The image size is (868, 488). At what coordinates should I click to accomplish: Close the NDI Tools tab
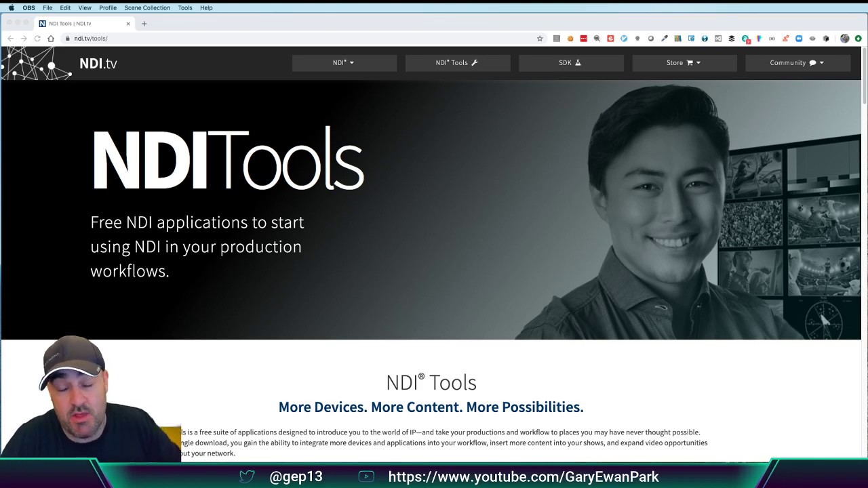pyautogui.click(x=128, y=24)
